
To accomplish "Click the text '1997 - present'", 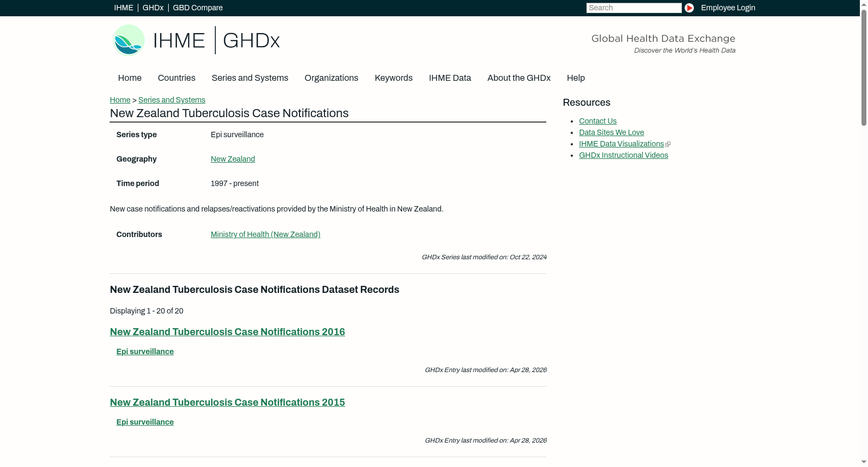I will point(234,183).
